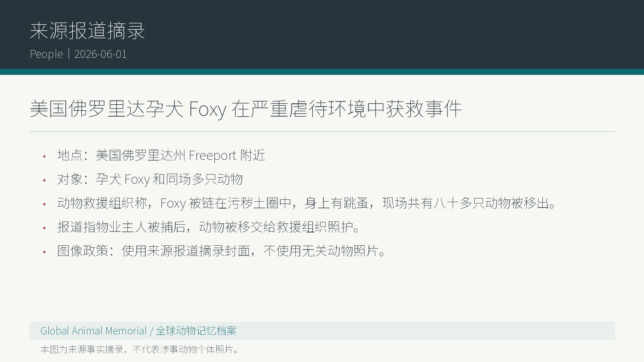Viewport: 644px width, 362px height.
Task: Click the bullet line starting 对象
Action: coord(150,179)
